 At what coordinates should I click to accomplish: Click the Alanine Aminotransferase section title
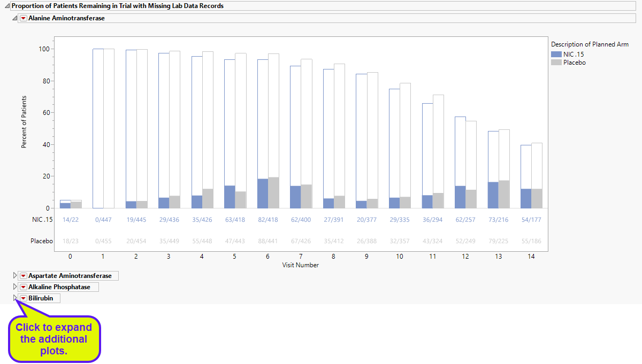coord(66,18)
